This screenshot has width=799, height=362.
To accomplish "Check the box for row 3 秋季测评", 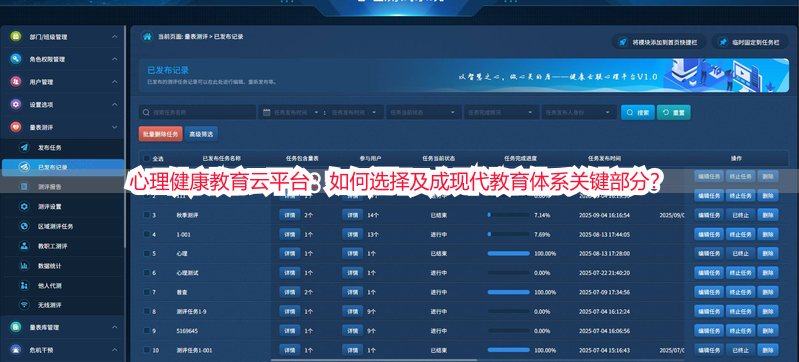I will [x=147, y=215].
